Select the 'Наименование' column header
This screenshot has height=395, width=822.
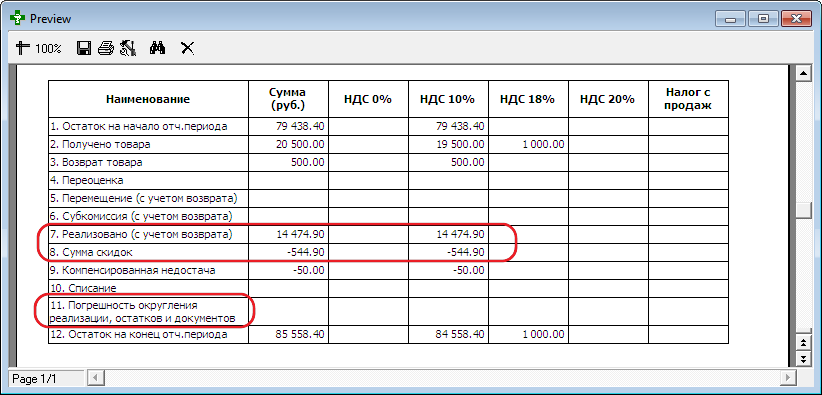tap(148, 99)
